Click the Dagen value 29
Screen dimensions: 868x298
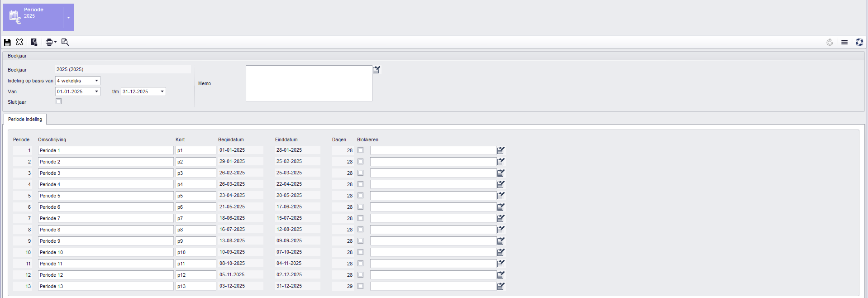click(x=343, y=286)
